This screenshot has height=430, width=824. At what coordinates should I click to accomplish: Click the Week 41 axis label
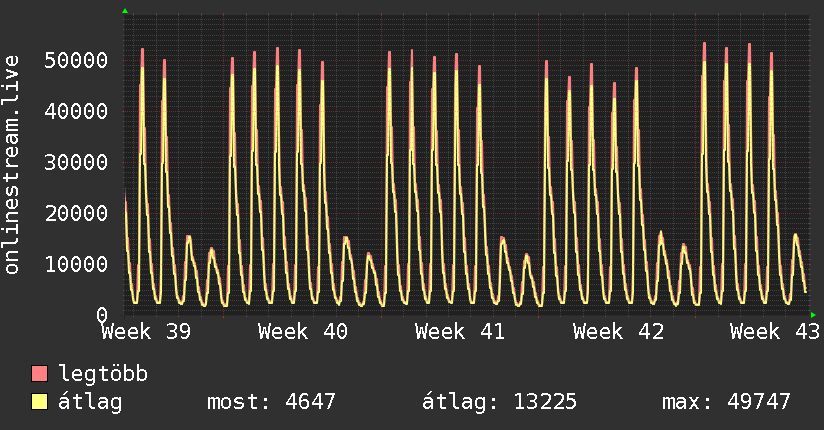point(460,332)
